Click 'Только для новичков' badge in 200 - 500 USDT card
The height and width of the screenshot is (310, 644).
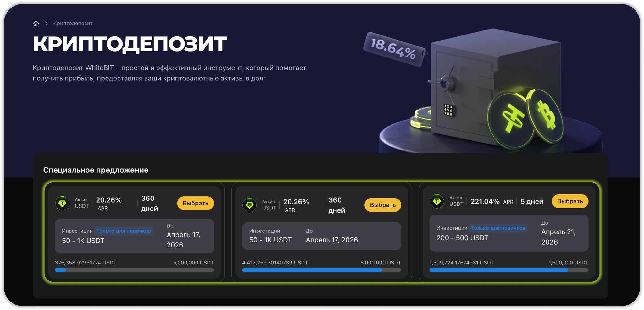(x=498, y=228)
